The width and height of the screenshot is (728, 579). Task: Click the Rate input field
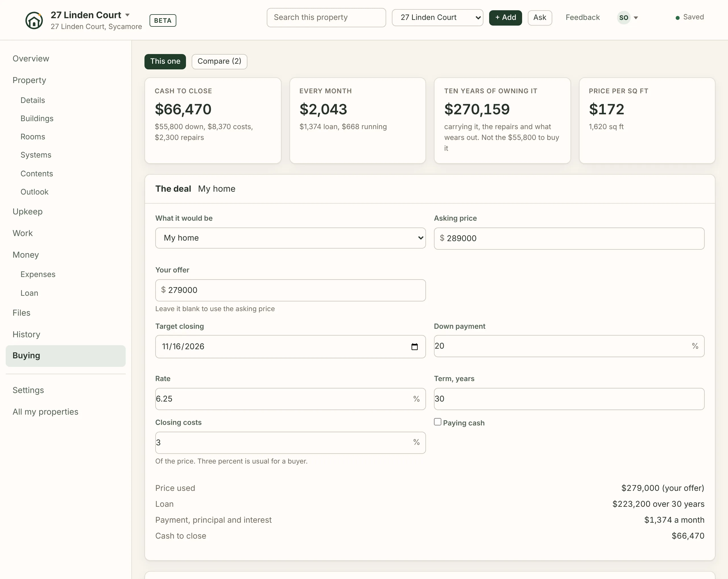[x=290, y=399]
